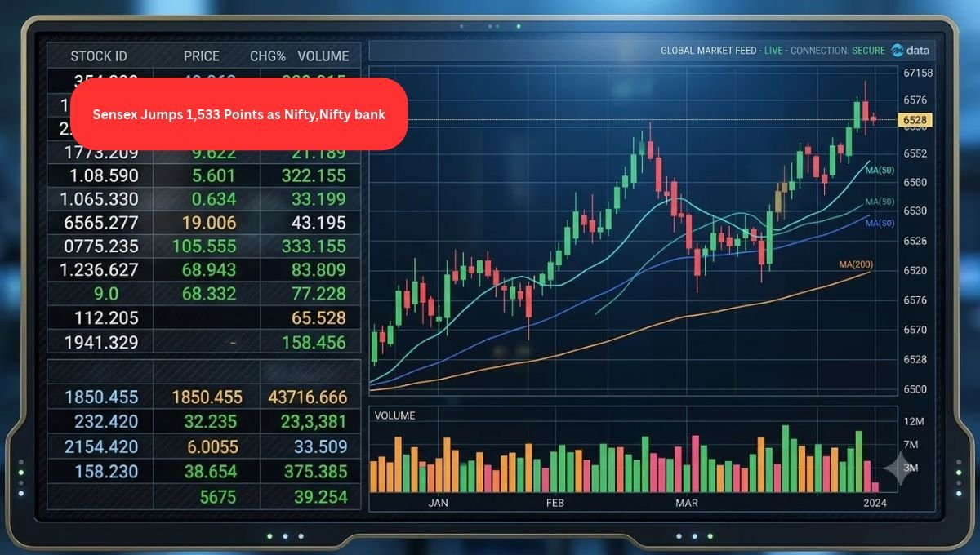
Task: Sort table by STOCK ID header
Action: point(99,56)
